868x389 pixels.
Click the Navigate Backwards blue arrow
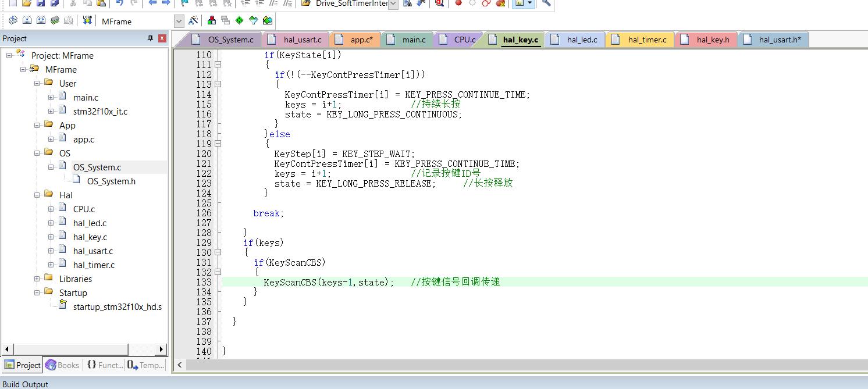click(x=152, y=3)
